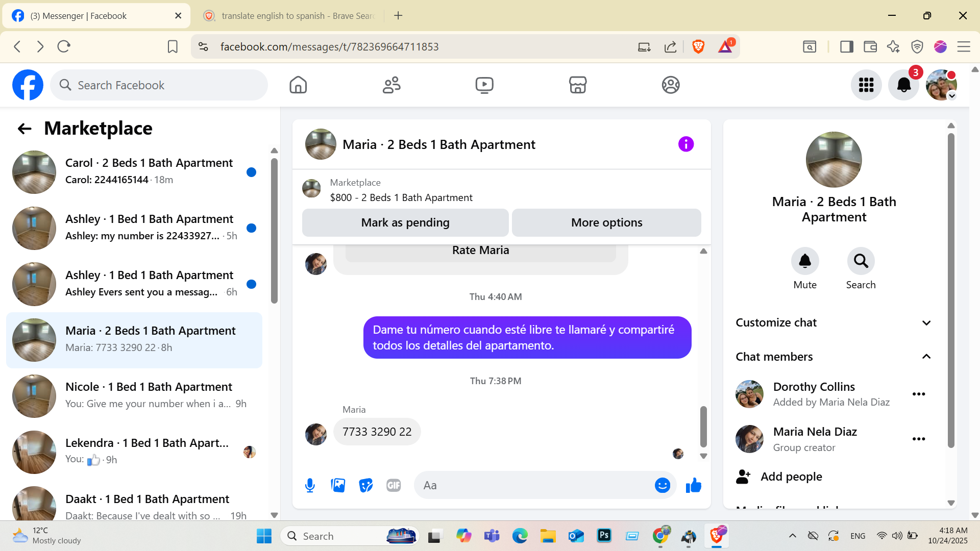Open conversation information purple i icon

pos(686,144)
